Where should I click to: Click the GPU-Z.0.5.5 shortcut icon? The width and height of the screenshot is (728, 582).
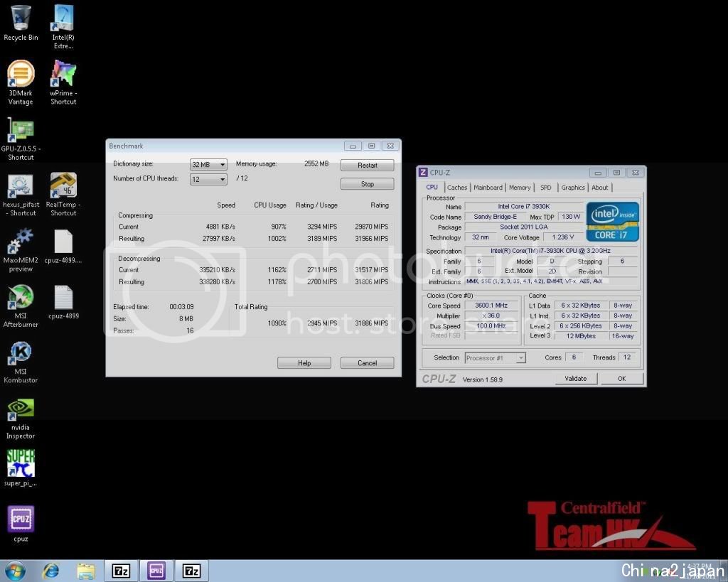[21, 139]
